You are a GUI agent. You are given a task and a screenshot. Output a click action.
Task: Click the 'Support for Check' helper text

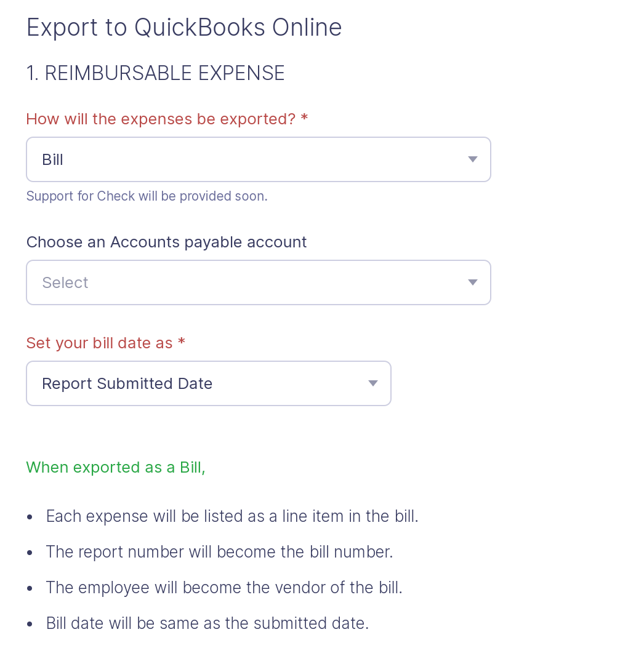147,196
